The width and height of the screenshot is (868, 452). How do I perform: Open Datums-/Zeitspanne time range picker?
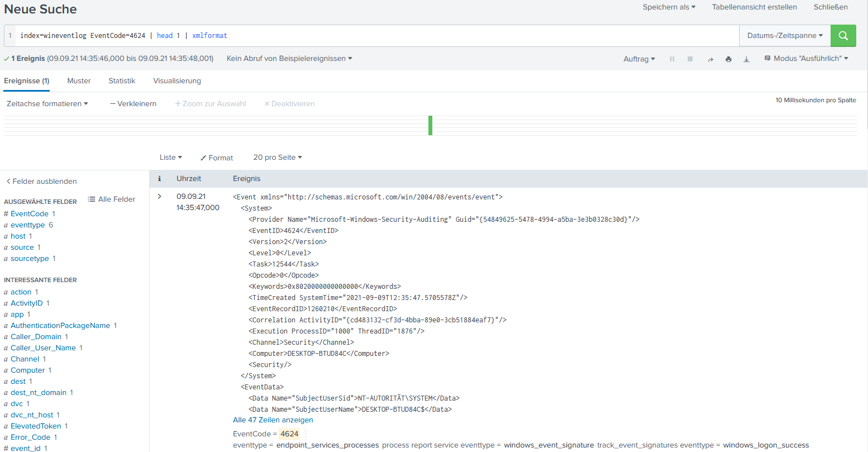pyautogui.click(x=785, y=36)
